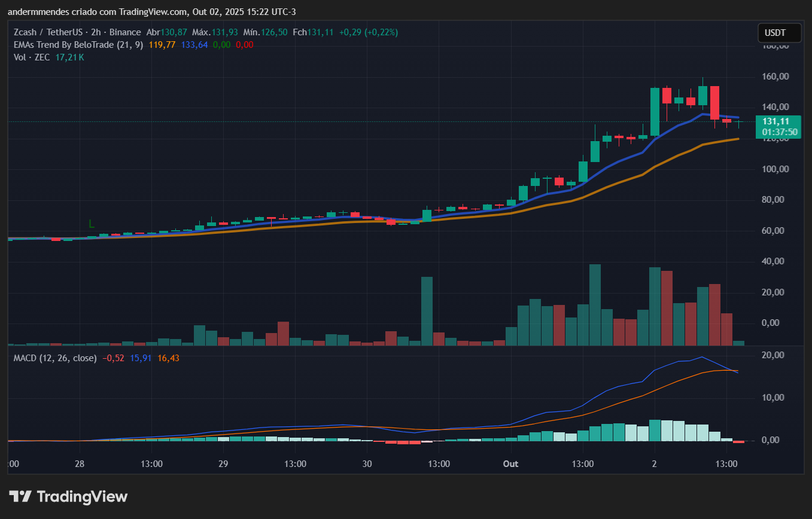Click the 'Out' month label on time axis
Screen dimensions: 812x519
click(510, 464)
